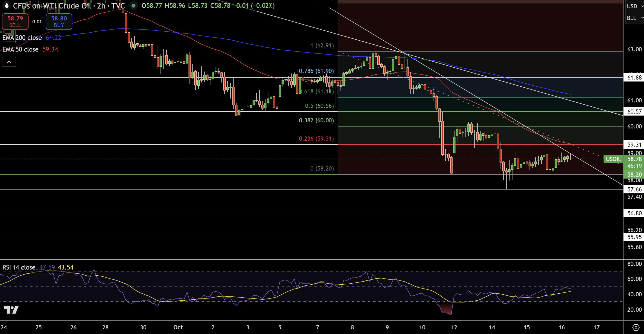Click the green 58.20 price axis label
Viewport: 644px width, 334px height.
634,174
